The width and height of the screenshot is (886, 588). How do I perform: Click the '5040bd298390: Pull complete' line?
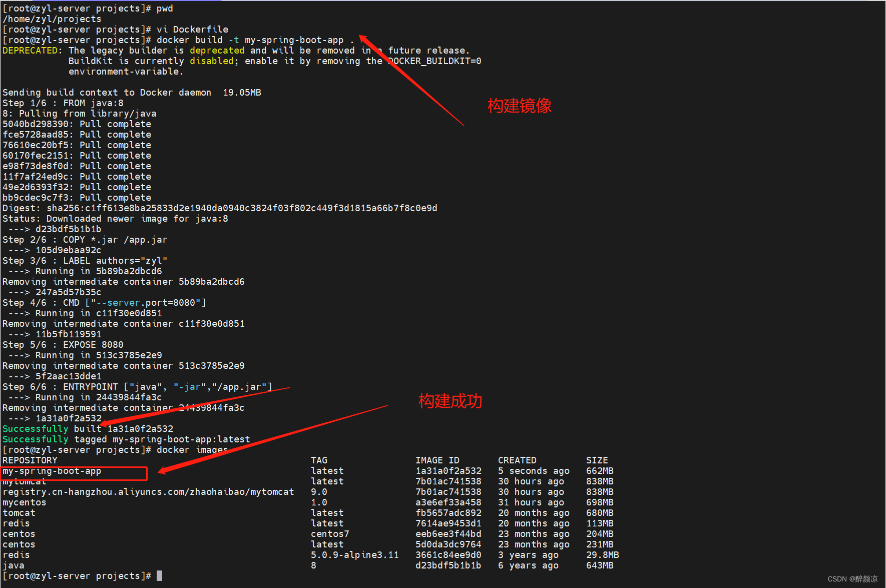[77, 124]
